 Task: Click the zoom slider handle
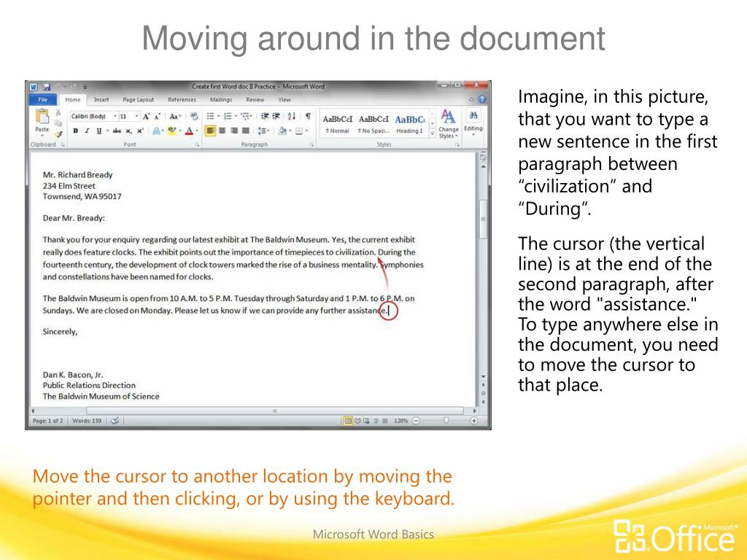446,421
